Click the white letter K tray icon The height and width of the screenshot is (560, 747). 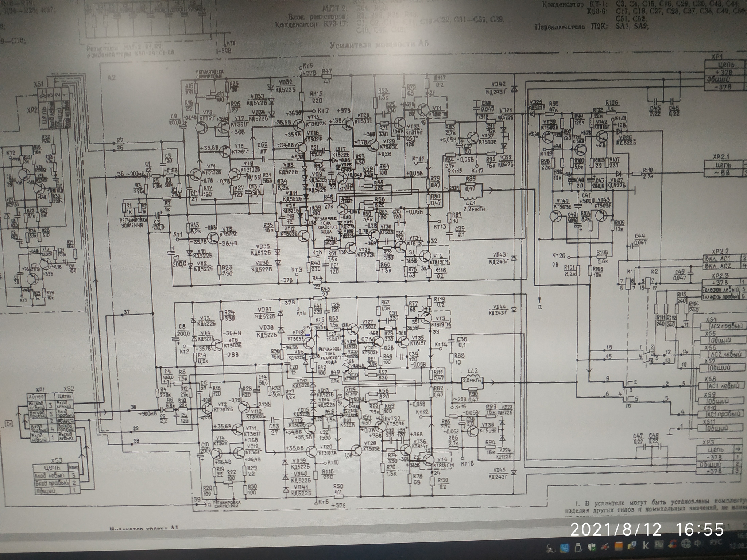pyautogui.click(x=645, y=545)
